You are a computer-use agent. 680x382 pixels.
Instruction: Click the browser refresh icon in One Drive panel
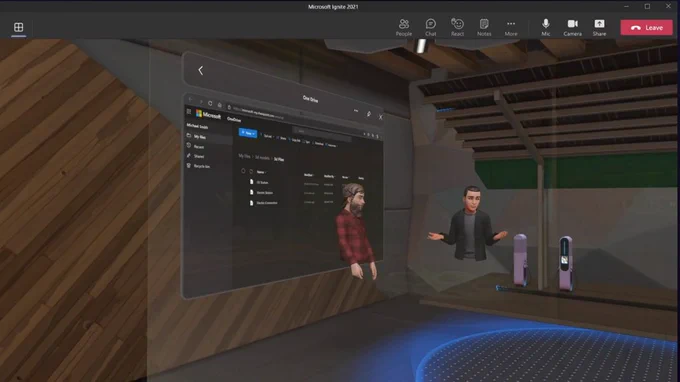pos(210,103)
